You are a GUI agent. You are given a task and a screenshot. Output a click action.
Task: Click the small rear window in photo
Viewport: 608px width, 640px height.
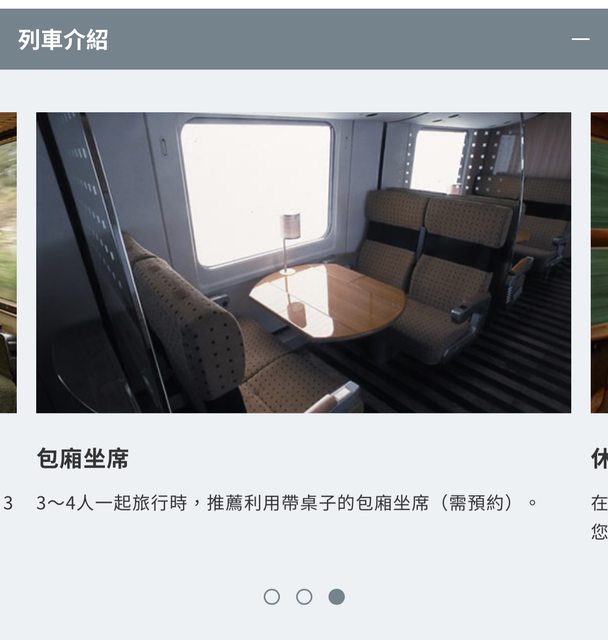pyautogui.click(x=438, y=161)
